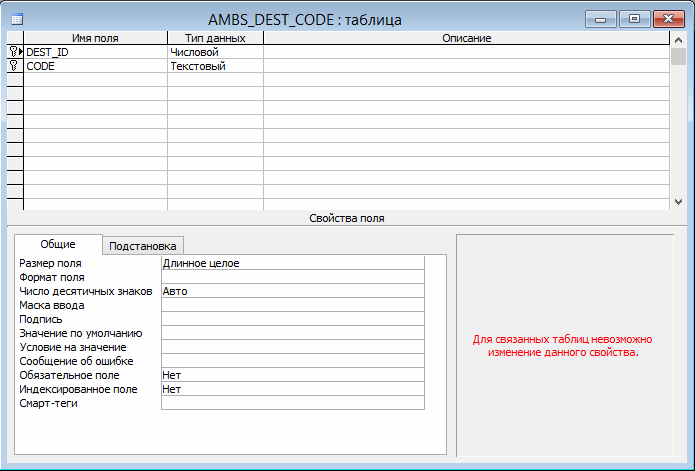Click the Тип данных column header
The width and height of the screenshot is (695, 471).
click(x=215, y=38)
